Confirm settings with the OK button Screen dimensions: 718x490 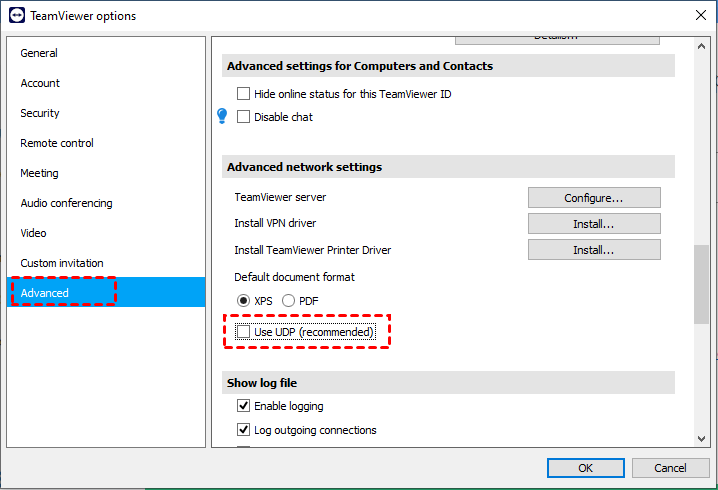pos(586,468)
